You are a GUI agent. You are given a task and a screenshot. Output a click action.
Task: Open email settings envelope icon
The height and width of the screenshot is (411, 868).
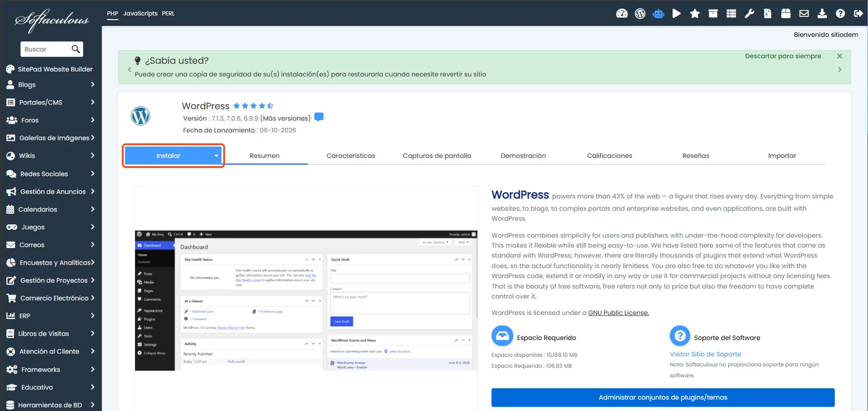tap(804, 14)
